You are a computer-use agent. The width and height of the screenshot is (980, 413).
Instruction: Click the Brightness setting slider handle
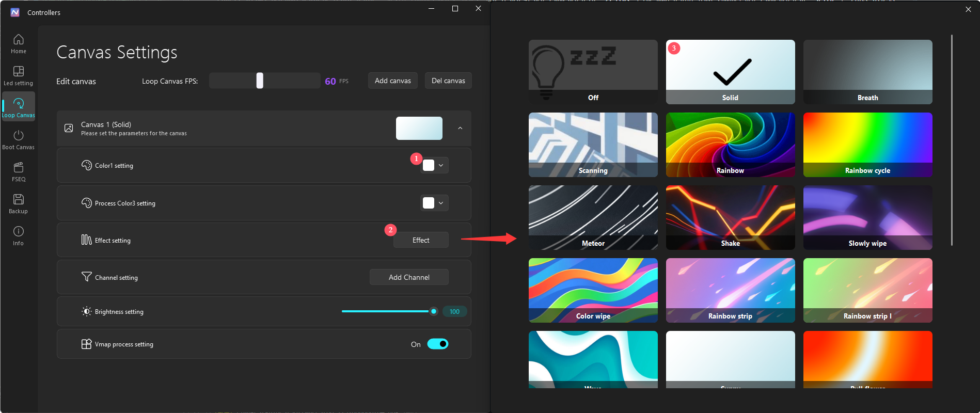[434, 311]
